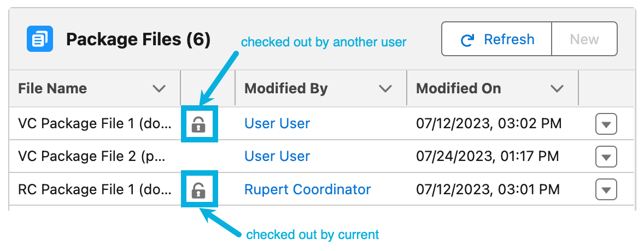The height and width of the screenshot is (251, 644).
Task: Open User User link in VC Package File 2 row
Action: click(277, 157)
